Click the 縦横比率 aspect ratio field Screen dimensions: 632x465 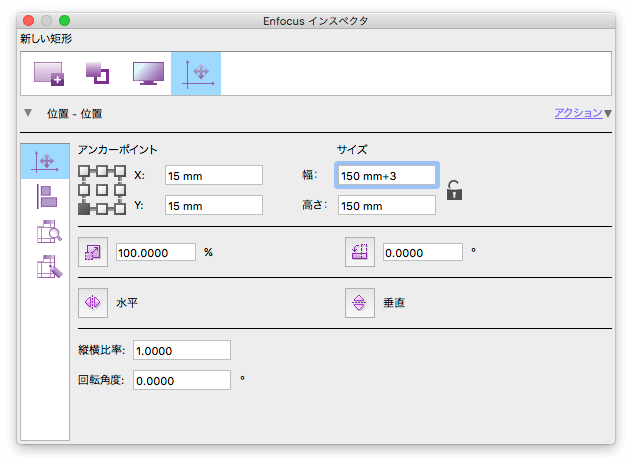182,350
